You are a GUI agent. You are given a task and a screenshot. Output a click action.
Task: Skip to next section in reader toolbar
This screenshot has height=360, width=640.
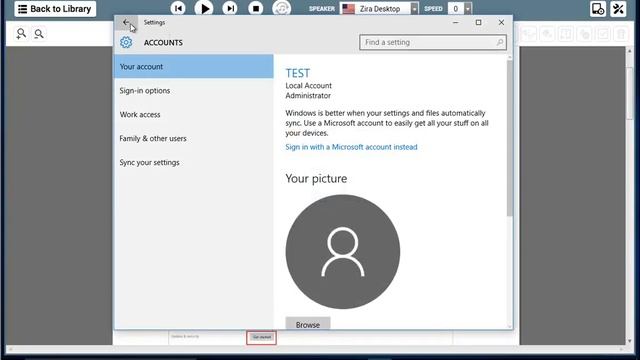coord(230,8)
